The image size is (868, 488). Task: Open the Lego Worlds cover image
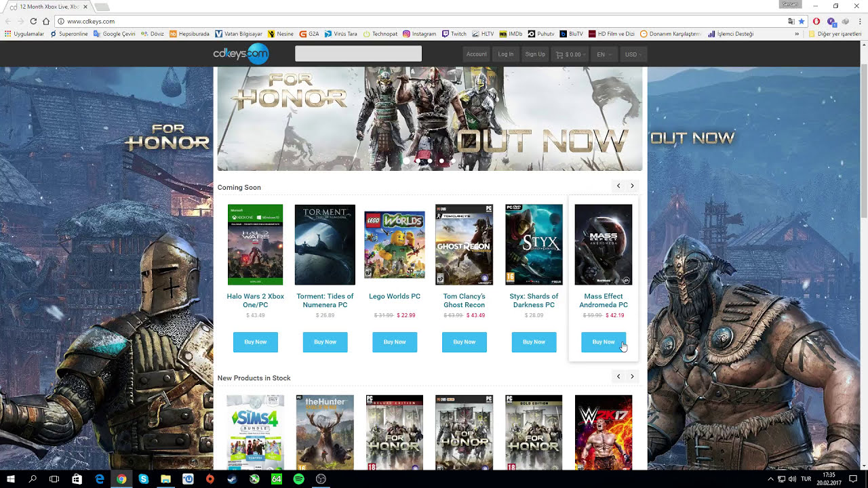click(395, 245)
